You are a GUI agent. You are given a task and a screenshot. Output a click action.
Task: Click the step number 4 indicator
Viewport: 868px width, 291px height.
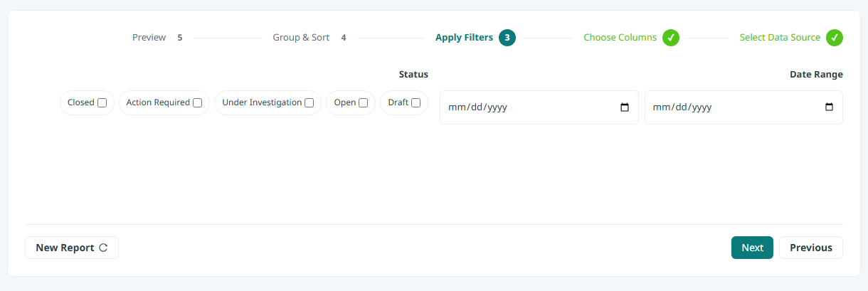(344, 38)
